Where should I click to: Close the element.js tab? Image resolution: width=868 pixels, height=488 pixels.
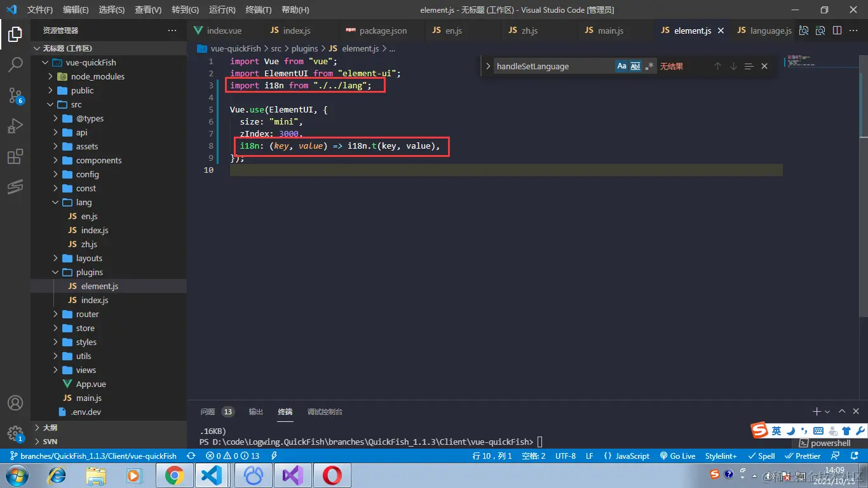[x=721, y=30]
